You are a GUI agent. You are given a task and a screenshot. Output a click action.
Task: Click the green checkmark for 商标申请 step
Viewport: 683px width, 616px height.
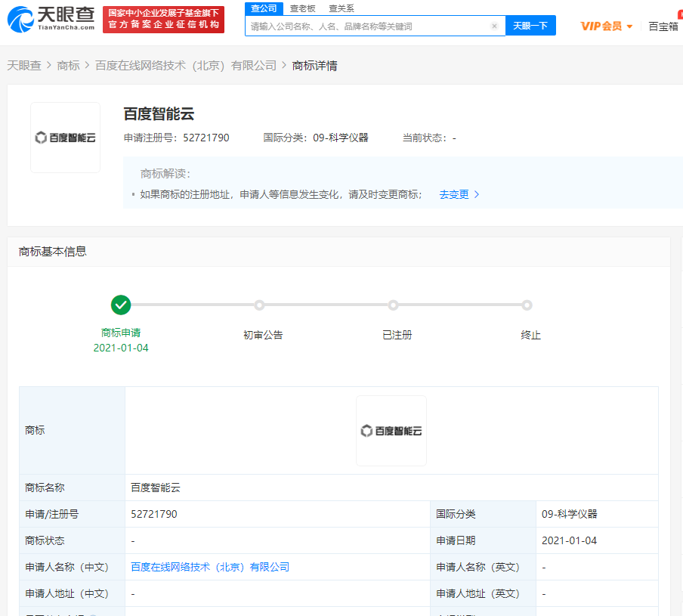[121, 305]
